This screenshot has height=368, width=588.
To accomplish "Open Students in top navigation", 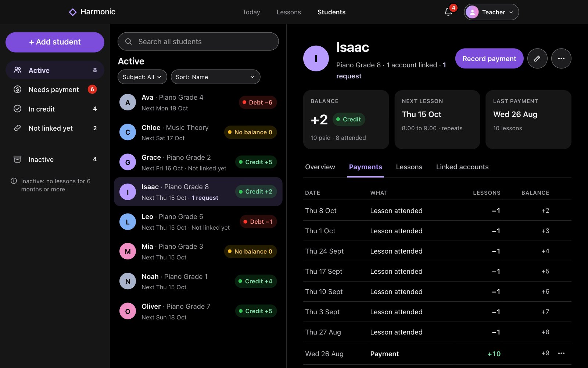I will 331,12.
